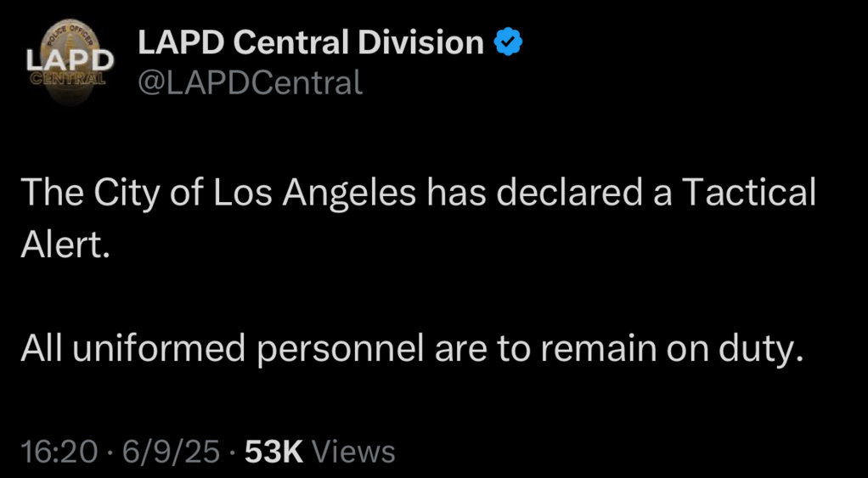868x478 pixels.
Task: Open the LAPD Central profile avatar
Action: [x=70, y=62]
